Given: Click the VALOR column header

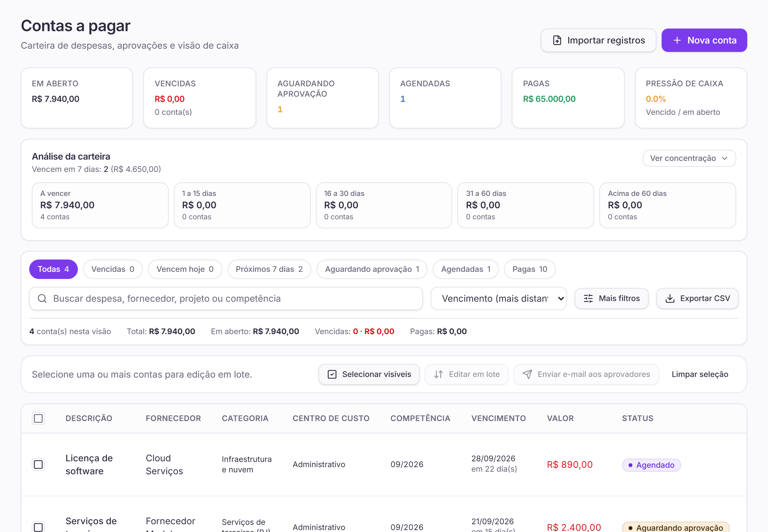Looking at the screenshot, I should tap(560, 418).
